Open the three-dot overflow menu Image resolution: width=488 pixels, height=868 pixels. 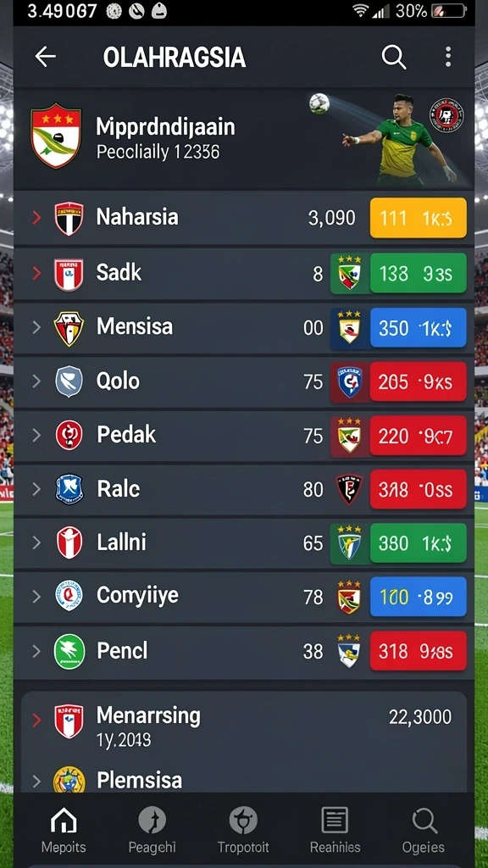click(x=447, y=57)
